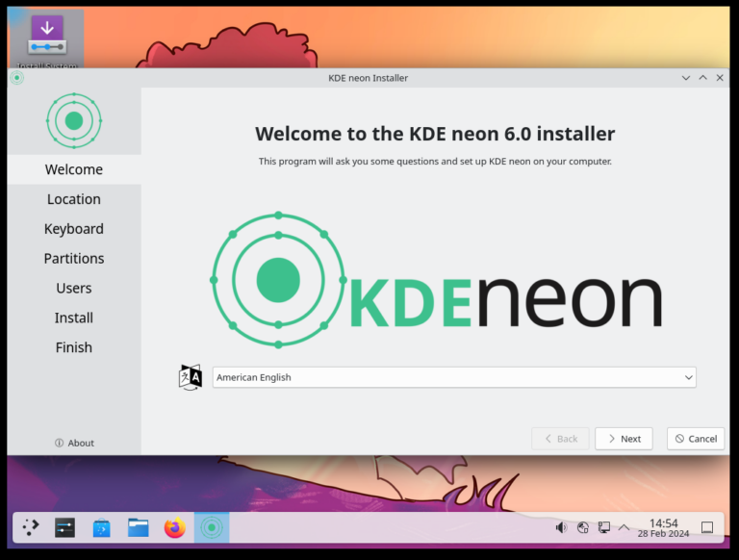Click the clock showing 14:54
The width and height of the screenshot is (739, 560).
coord(663,527)
